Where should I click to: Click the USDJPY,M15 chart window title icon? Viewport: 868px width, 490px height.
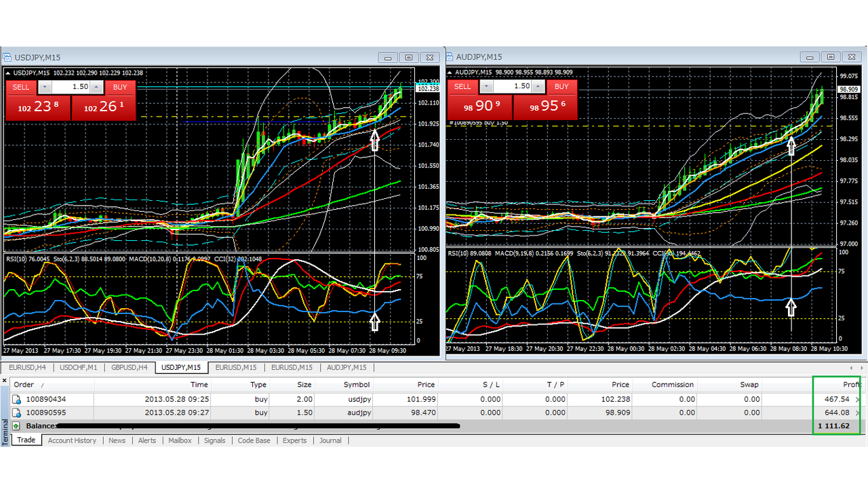click(7, 58)
